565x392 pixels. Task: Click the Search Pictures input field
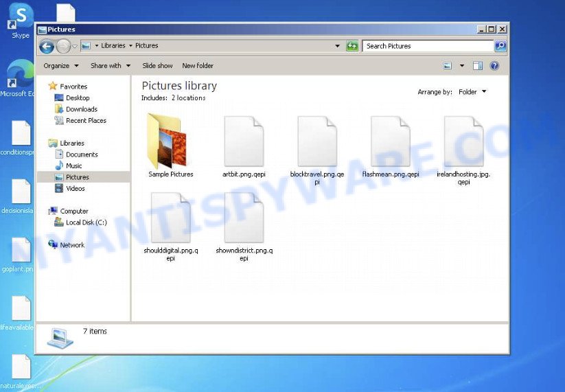pyautogui.click(x=427, y=46)
